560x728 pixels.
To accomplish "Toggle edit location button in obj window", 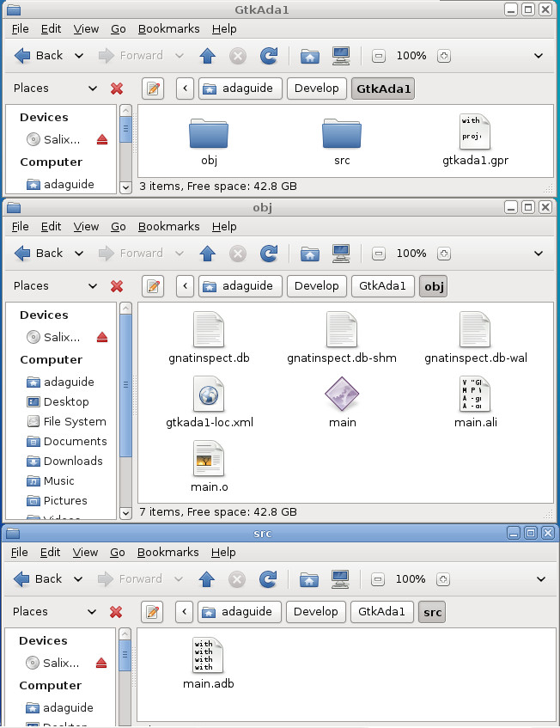I will 153,286.
